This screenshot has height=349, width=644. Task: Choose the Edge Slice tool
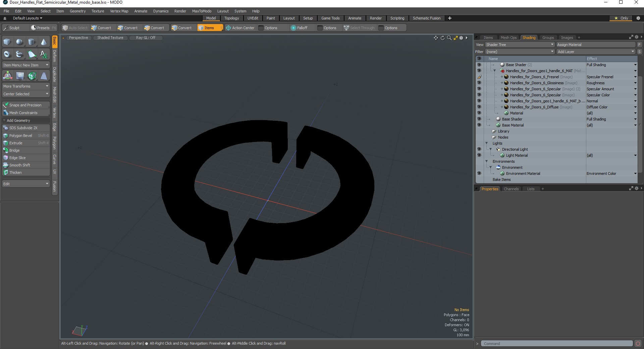[x=26, y=158]
